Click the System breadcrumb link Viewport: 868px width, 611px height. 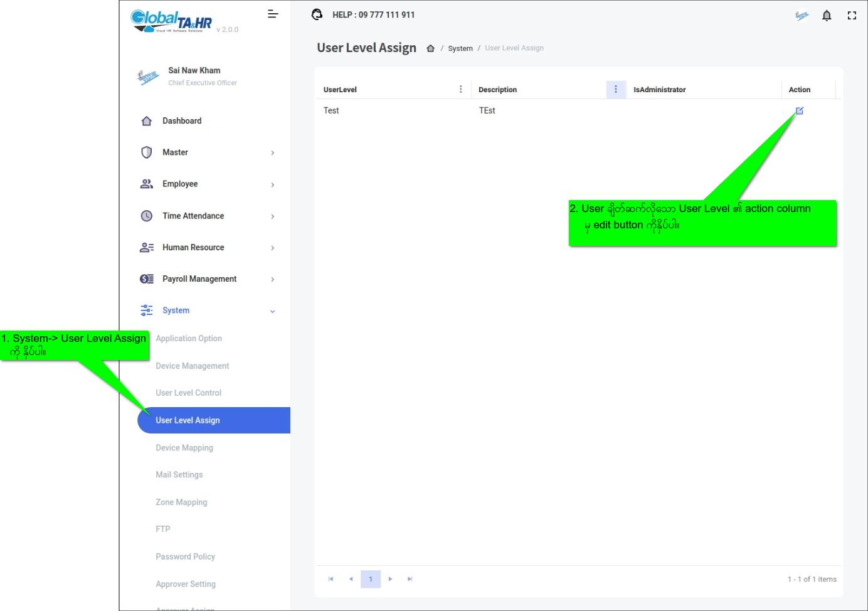(460, 48)
